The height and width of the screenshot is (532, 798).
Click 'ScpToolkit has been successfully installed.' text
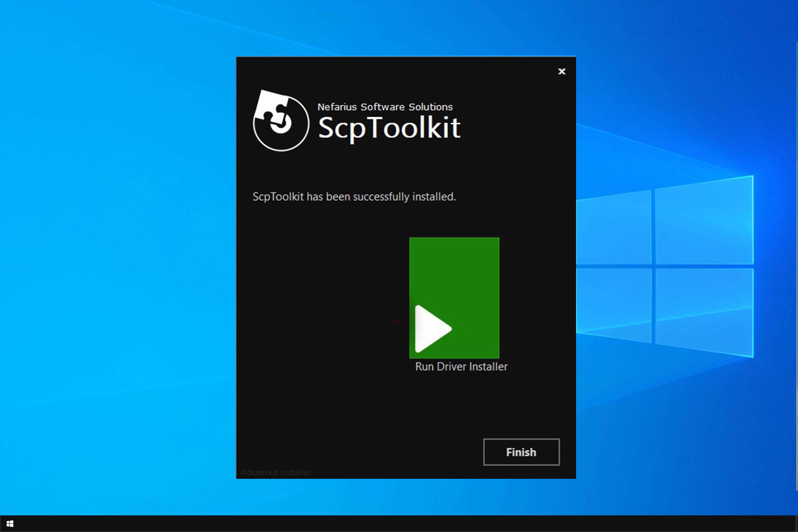coord(354,197)
